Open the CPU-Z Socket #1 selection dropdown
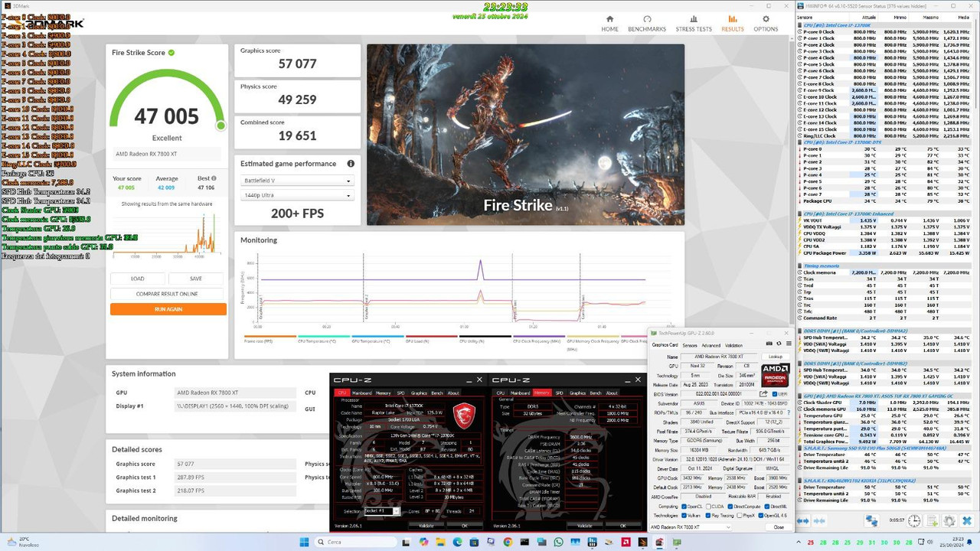This screenshot has width=980, height=551. pyautogui.click(x=382, y=511)
